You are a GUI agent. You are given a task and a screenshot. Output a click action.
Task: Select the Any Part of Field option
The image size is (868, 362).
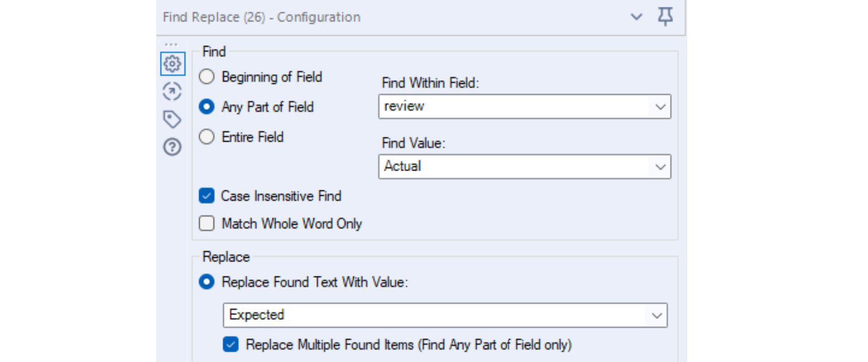(207, 107)
